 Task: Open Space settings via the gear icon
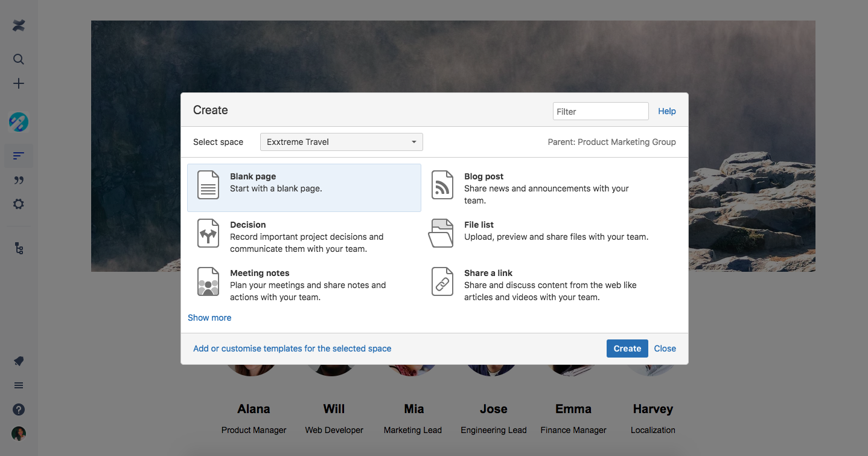18,204
